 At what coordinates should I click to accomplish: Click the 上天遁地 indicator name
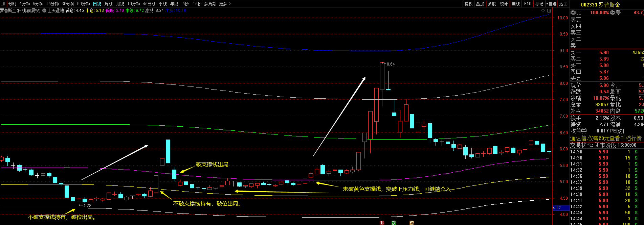pyautogui.click(x=55, y=11)
